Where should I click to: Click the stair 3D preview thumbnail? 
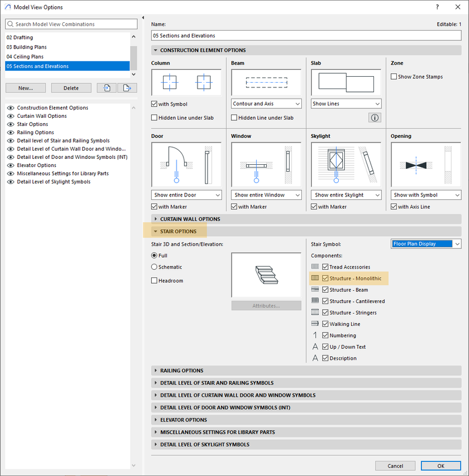click(266, 275)
